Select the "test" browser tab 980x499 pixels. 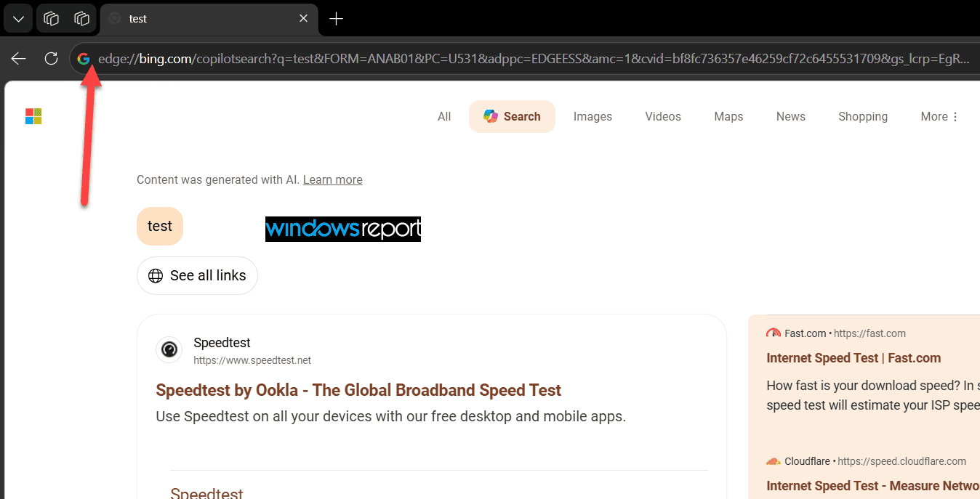pyautogui.click(x=209, y=19)
